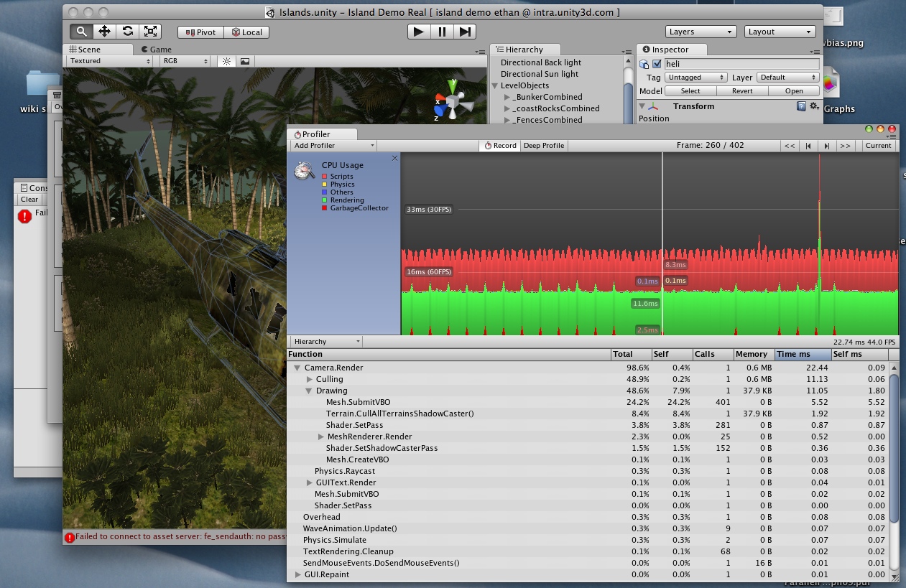
Task: Select the Hierarchy tab
Action: click(x=524, y=50)
